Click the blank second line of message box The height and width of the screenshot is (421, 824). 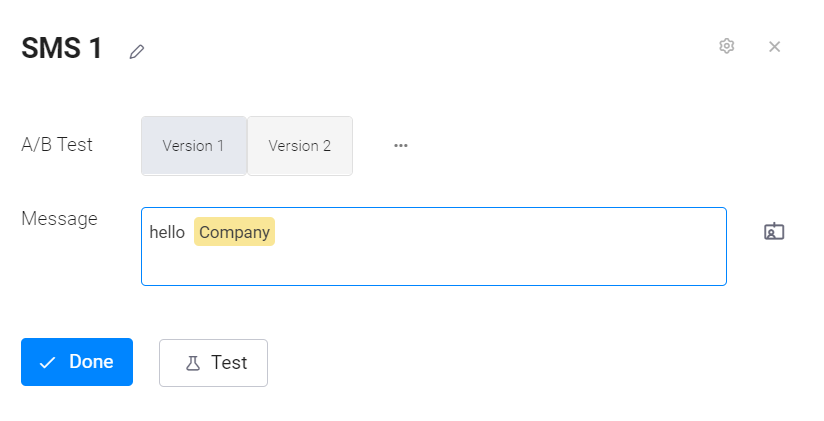point(434,265)
